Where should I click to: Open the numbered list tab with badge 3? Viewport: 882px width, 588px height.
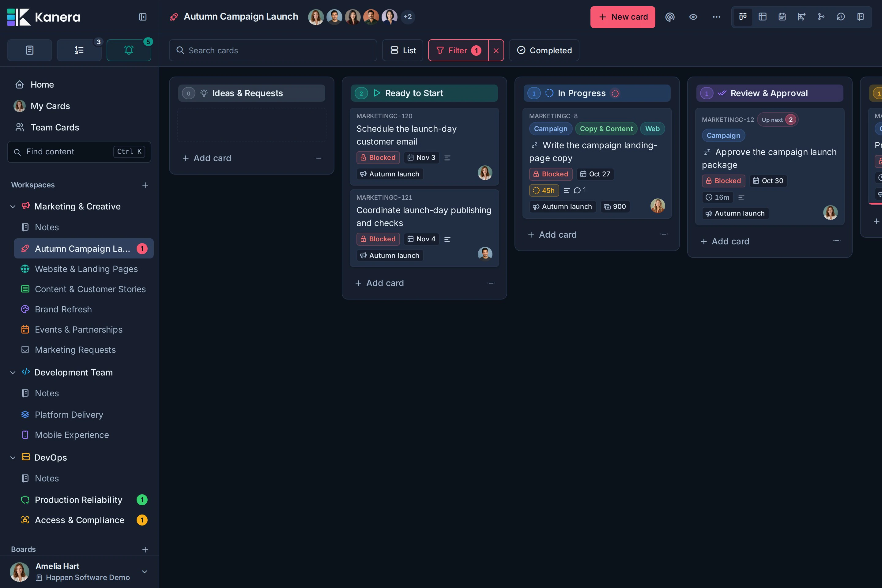click(79, 50)
